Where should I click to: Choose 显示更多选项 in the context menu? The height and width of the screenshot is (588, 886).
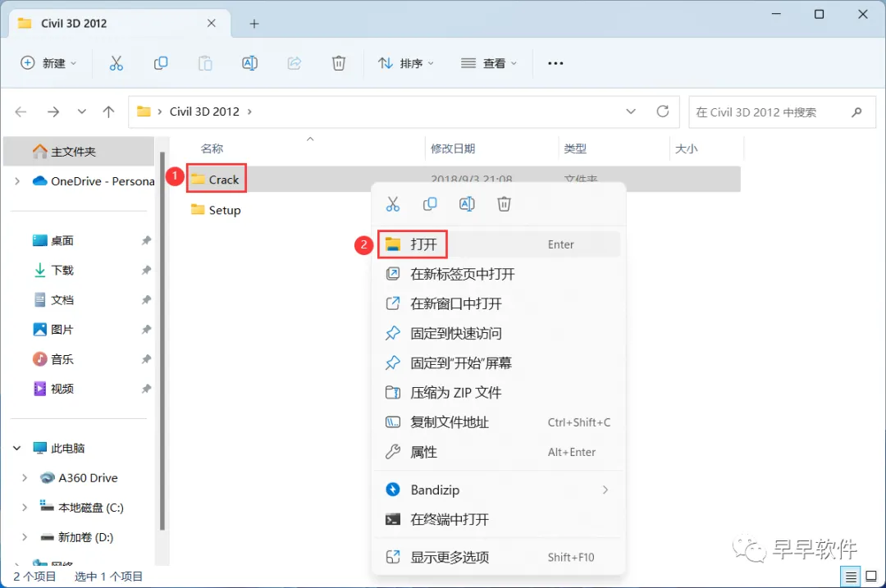click(x=499, y=558)
